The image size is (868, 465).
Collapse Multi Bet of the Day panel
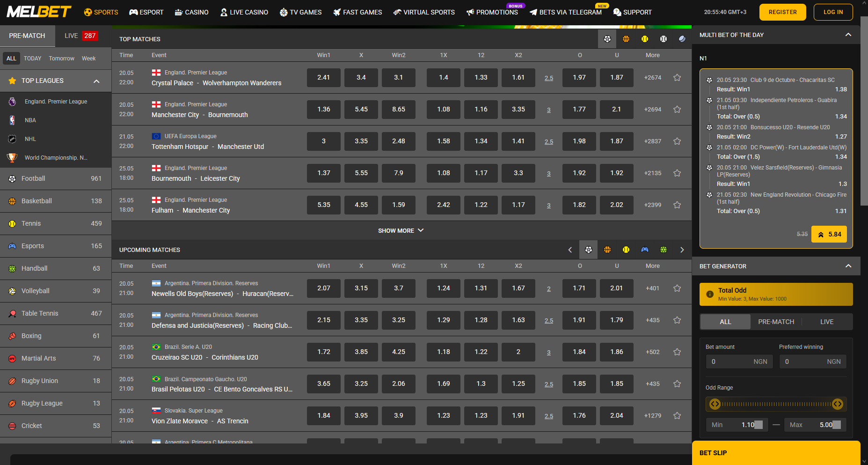point(848,35)
